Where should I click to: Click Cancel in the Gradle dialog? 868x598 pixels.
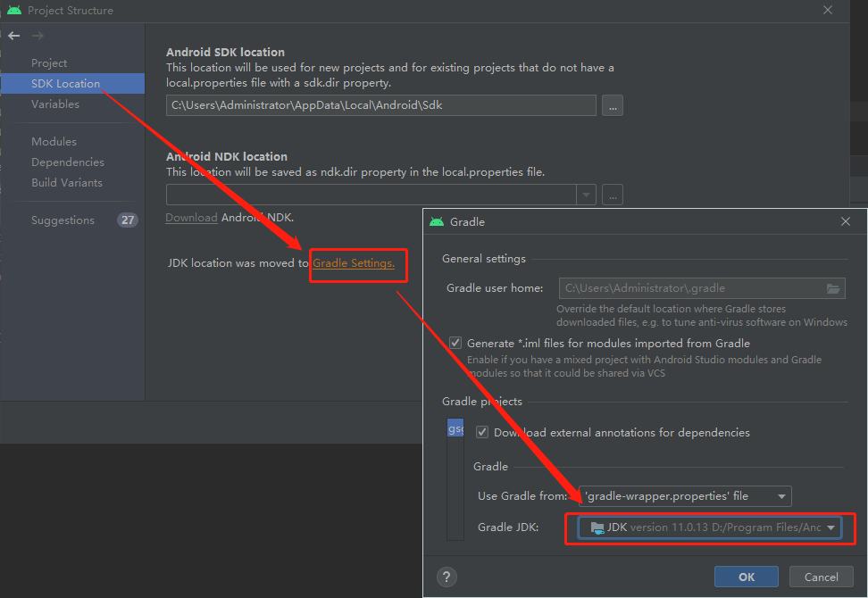pyautogui.click(x=821, y=577)
